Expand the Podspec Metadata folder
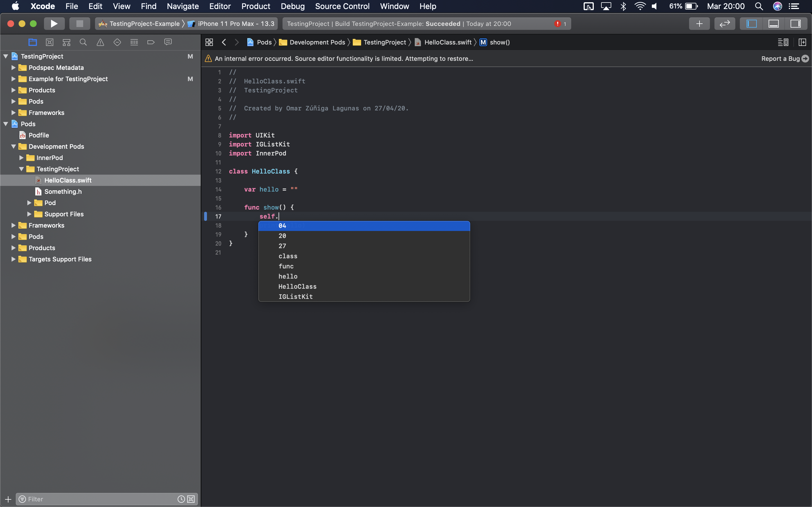The height and width of the screenshot is (507, 812). point(14,68)
